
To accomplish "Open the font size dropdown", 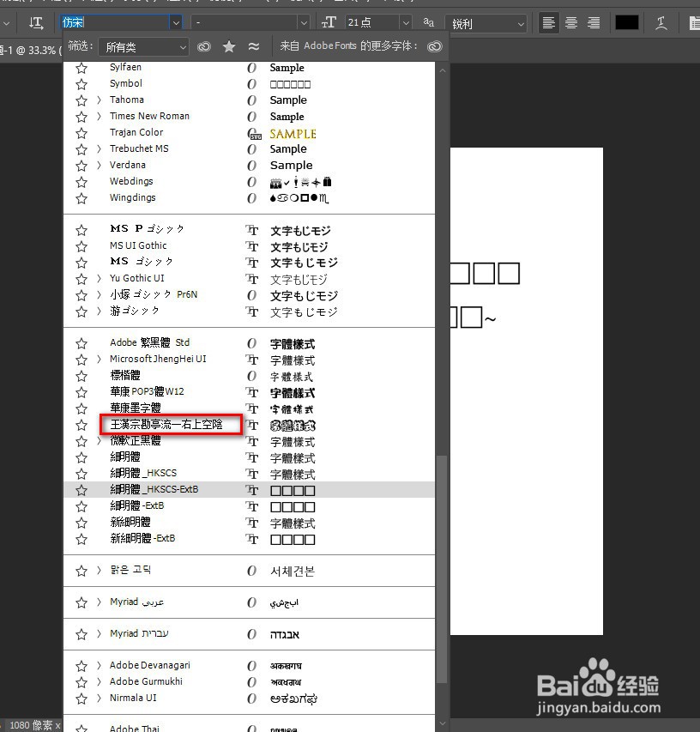I will [406, 22].
